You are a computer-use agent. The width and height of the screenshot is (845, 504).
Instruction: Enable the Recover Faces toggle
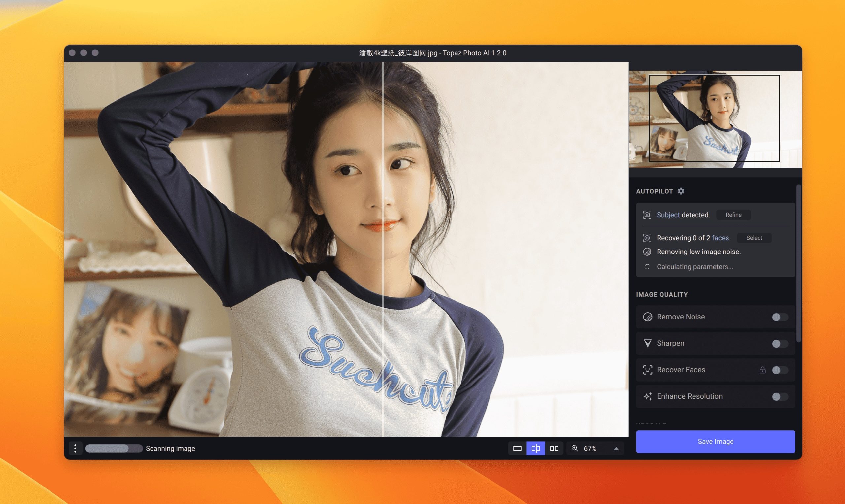(x=779, y=370)
